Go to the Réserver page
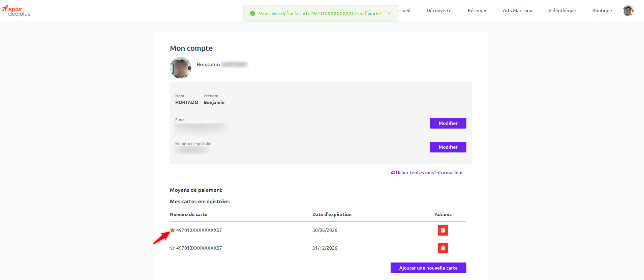The width and height of the screenshot is (644, 280). pyautogui.click(x=477, y=10)
